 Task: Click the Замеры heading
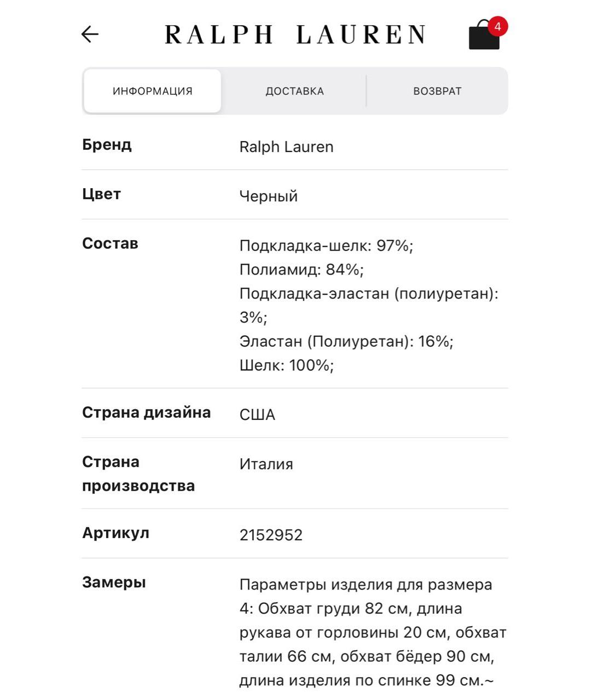click(x=114, y=582)
